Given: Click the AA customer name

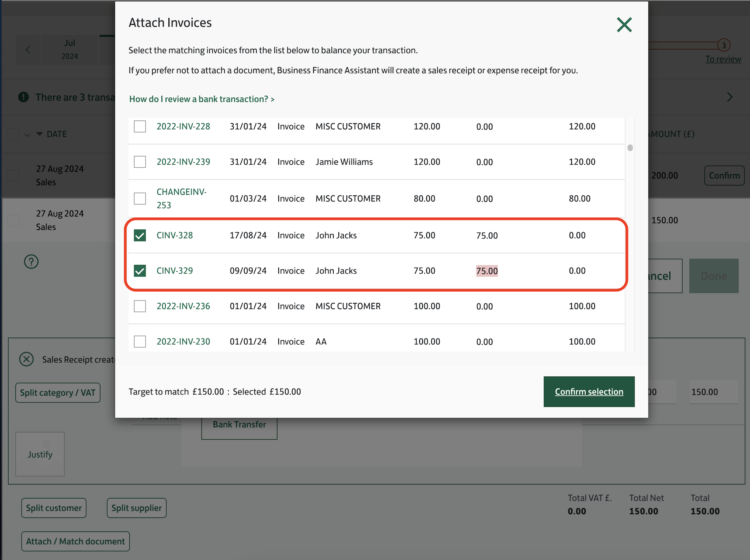Looking at the screenshot, I should tap(321, 341).
